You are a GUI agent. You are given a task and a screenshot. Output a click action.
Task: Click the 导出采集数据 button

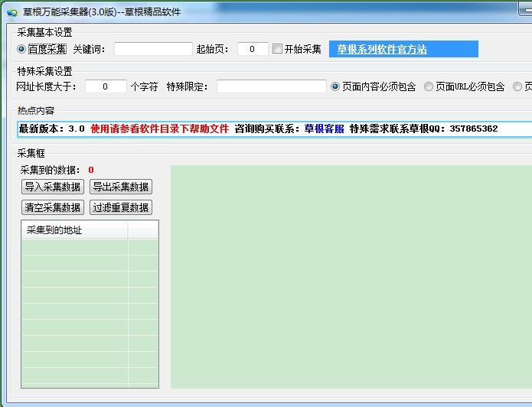121,187
